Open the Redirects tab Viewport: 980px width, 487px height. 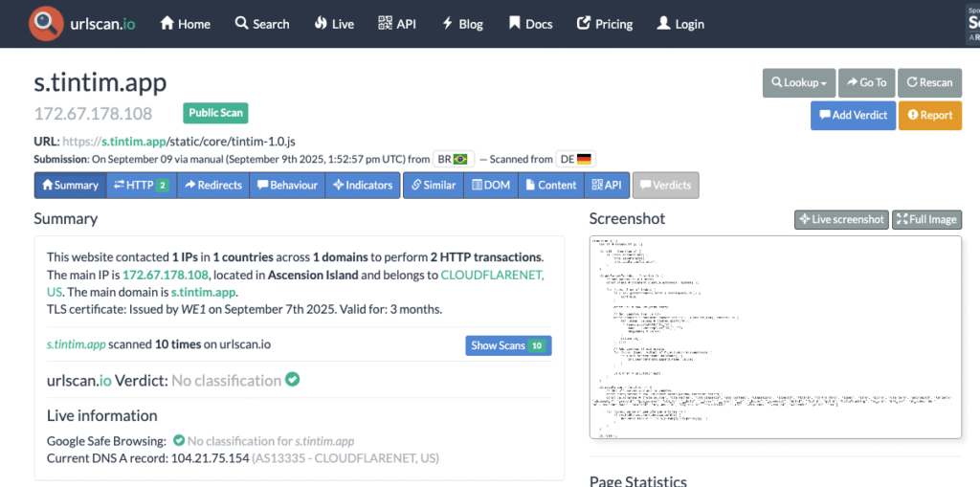pos(212,186)
